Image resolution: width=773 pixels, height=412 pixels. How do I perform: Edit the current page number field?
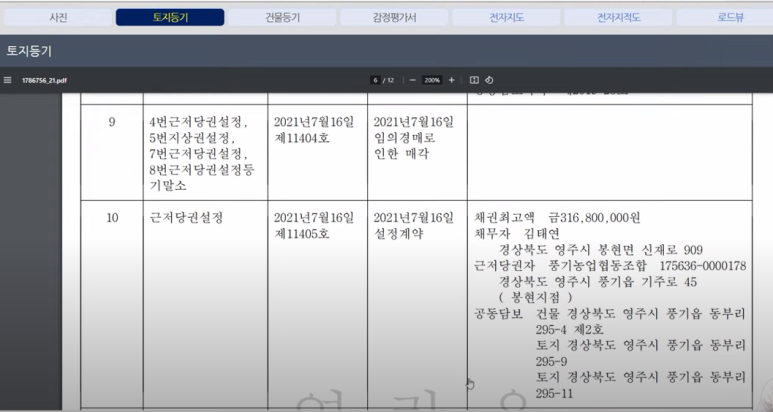pos(376,80)
